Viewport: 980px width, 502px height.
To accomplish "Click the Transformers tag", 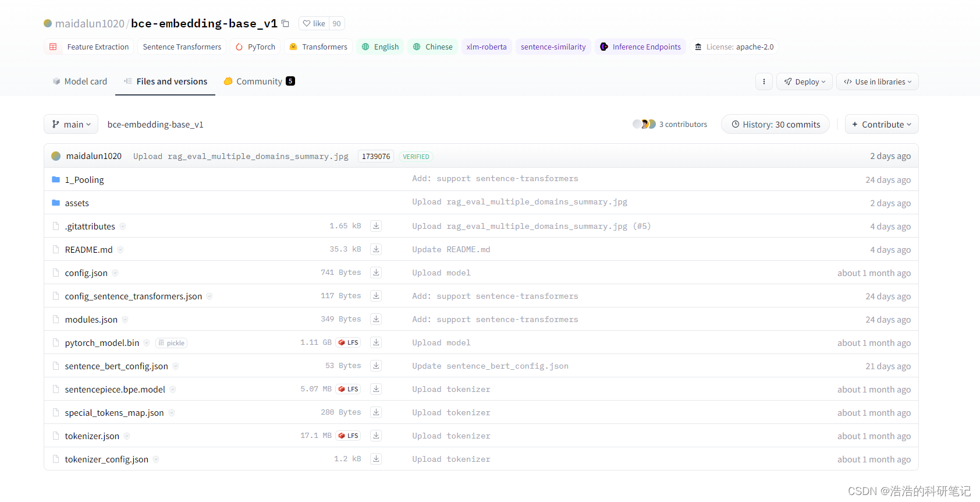I will (x=318, y=47).
